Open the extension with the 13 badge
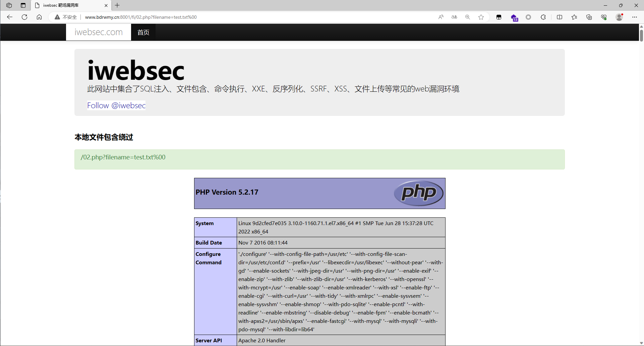This screenshot has width=644, height=346. [514, 17]
